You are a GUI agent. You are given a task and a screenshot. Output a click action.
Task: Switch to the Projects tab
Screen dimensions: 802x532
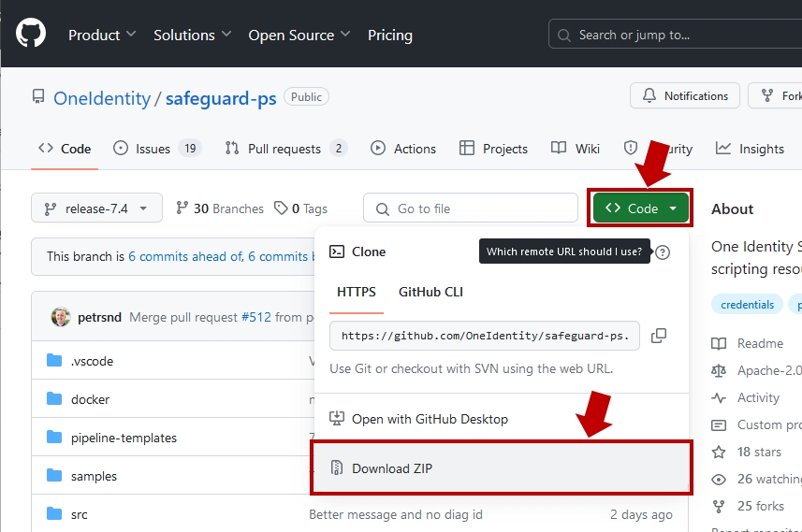pos(493,149)
